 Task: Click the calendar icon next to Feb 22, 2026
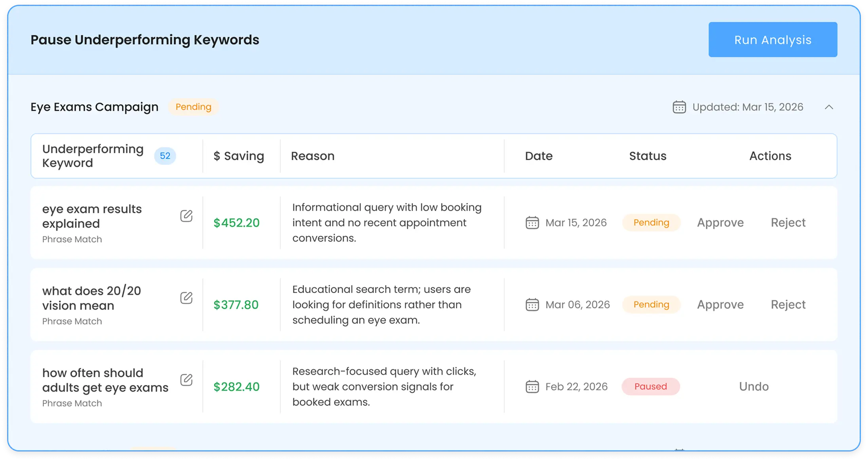pos(532,386)
